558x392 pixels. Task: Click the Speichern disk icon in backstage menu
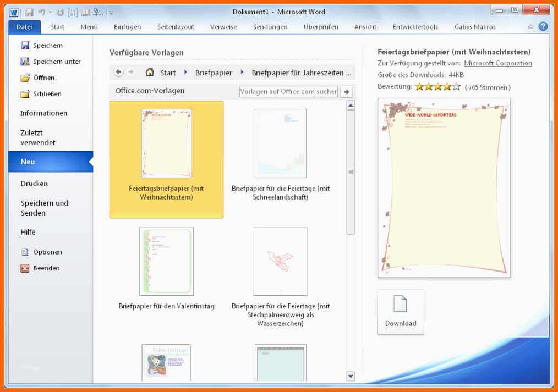pyautogui.click(x=25, y=46)
